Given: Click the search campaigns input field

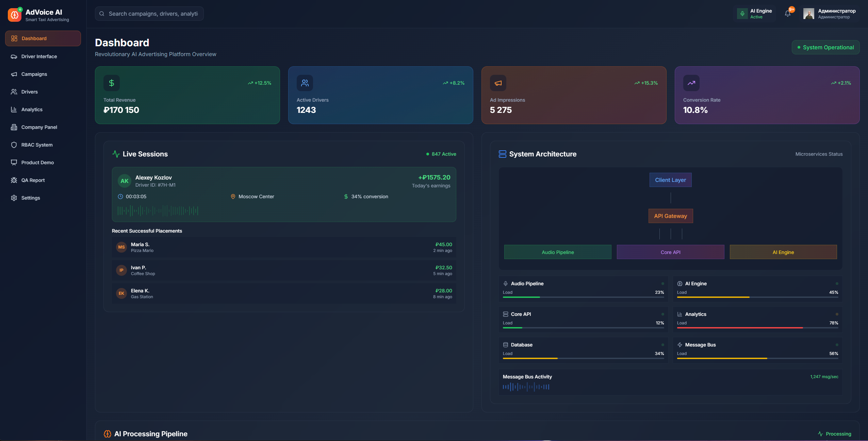Looking at the screenshot, I should [x=153, y=14].
